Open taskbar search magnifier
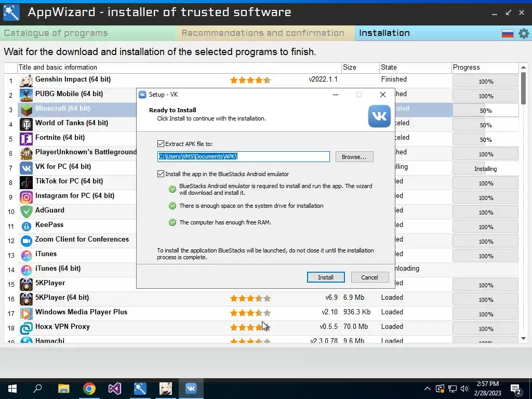 (x=37, y=388)
